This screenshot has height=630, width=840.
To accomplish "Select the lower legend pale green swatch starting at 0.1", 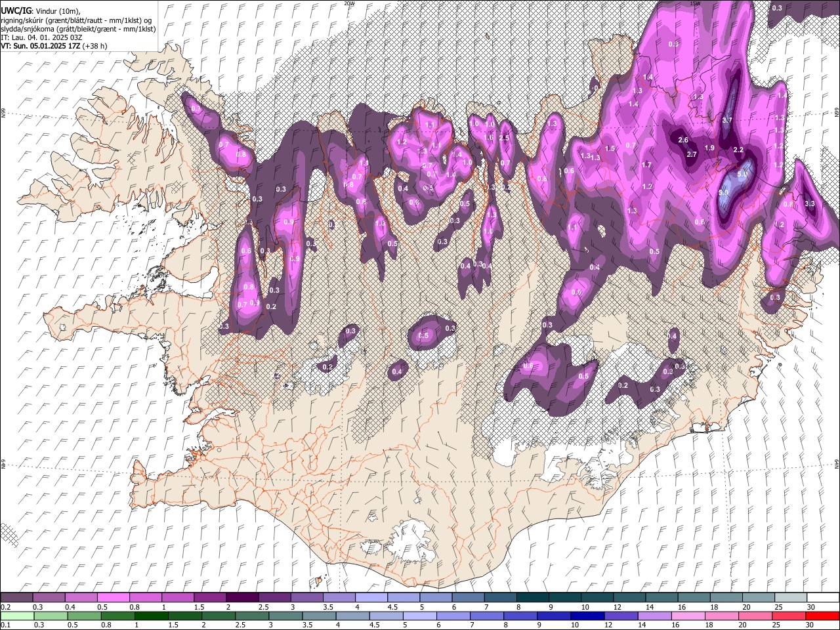I will [x=16, y=616].
